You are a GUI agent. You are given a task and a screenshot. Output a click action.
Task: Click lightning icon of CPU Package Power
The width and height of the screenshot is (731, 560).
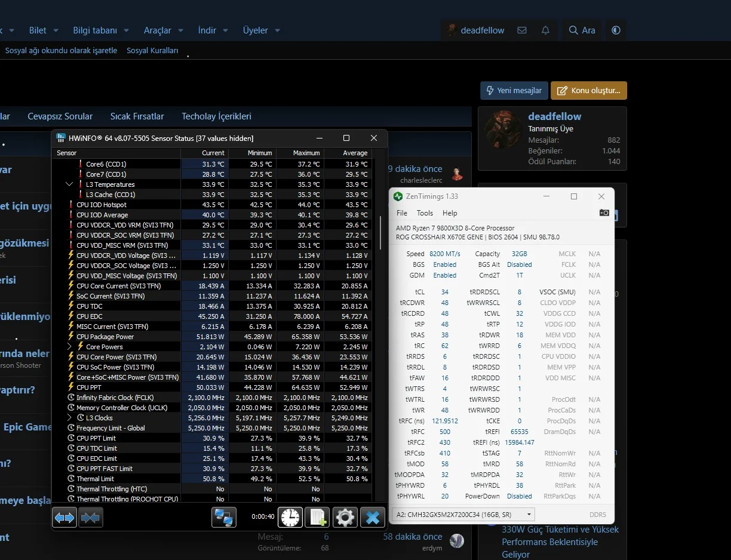click(70, 337)
